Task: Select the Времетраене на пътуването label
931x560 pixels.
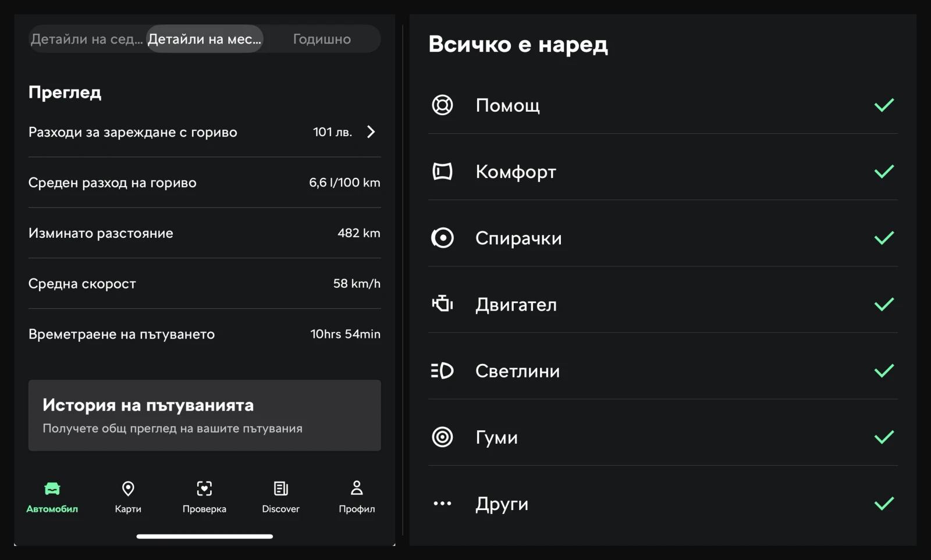Action: [x=122, y=334]
